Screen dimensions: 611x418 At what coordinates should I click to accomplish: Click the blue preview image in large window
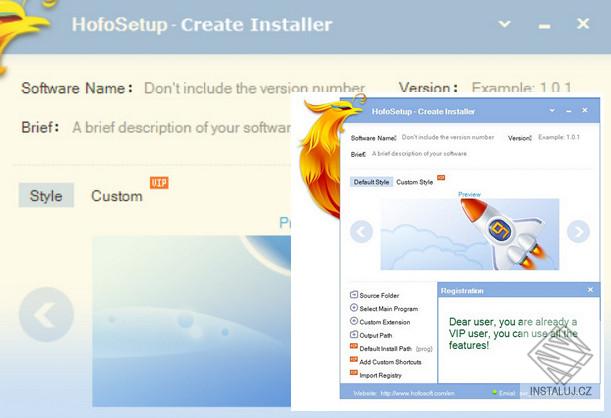click(x=191, y=321)
